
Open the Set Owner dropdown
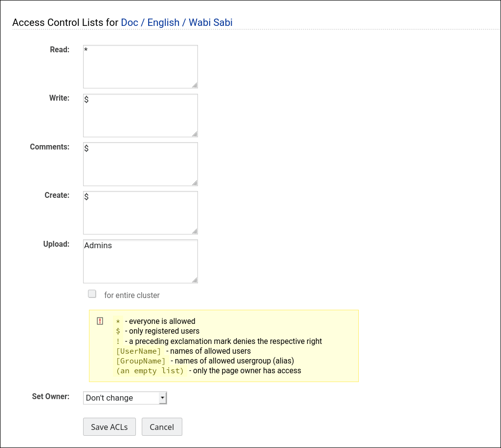coord(125,397)
